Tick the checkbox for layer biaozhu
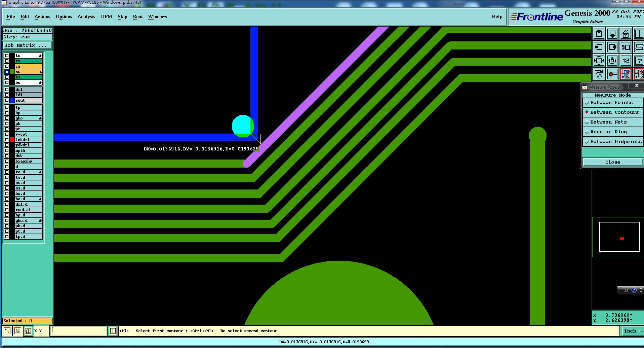 tap(7, 161)
